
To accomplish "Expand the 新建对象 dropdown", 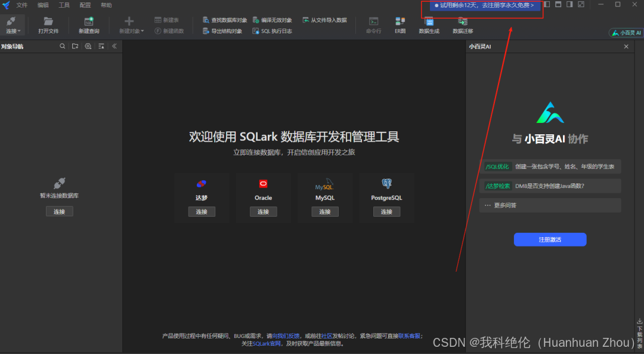I will click(x=131, y=25).
